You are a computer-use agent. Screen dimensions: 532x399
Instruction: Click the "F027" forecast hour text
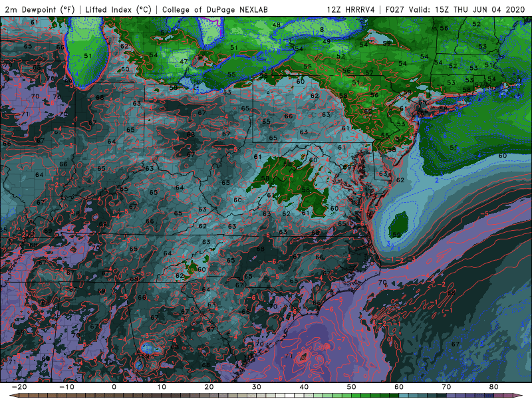click(395, 9)
